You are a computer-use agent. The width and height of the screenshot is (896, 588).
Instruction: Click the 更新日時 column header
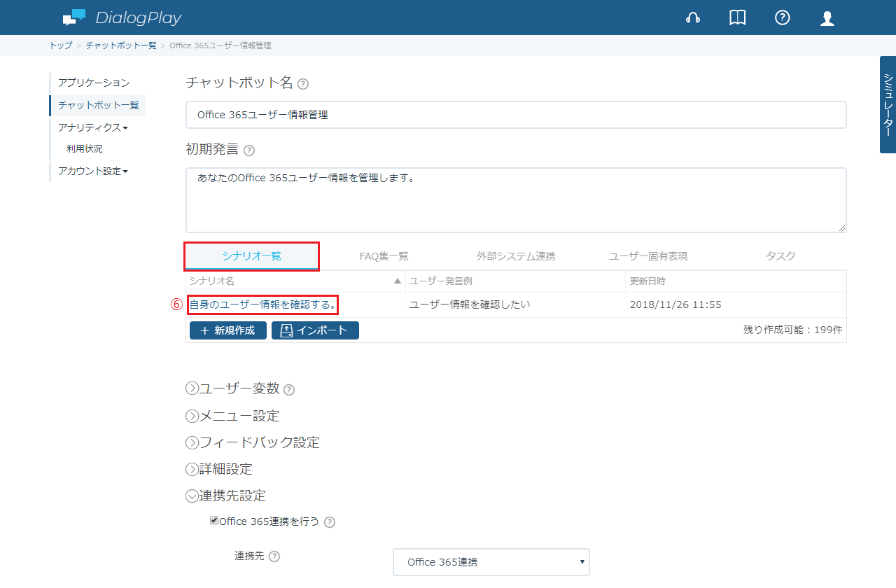click(736, 281)
